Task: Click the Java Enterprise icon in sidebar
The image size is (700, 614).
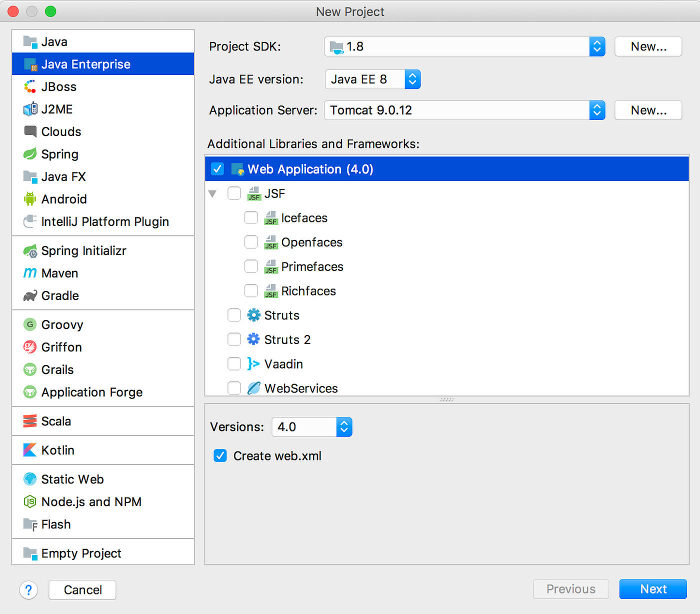Action: click(30, 64)
